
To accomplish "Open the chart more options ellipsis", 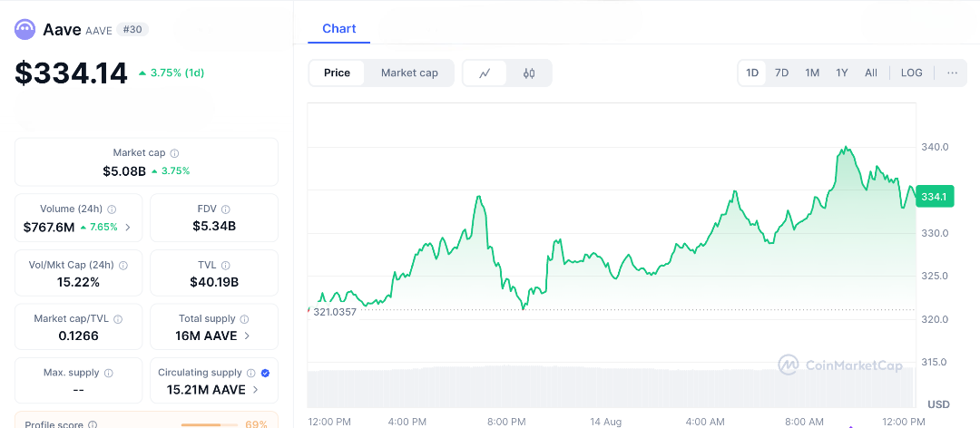I will click(x=952, y=73).
